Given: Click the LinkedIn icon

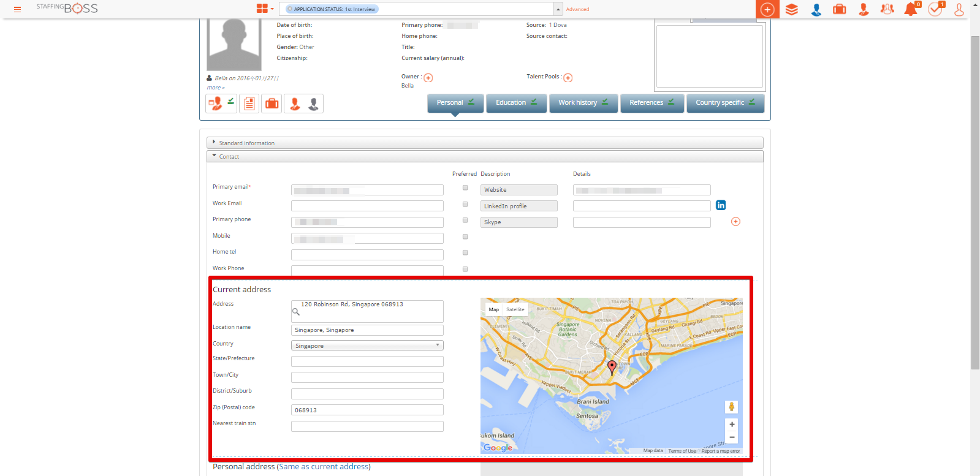Looking at the screenshot, I should click(721, 205).
